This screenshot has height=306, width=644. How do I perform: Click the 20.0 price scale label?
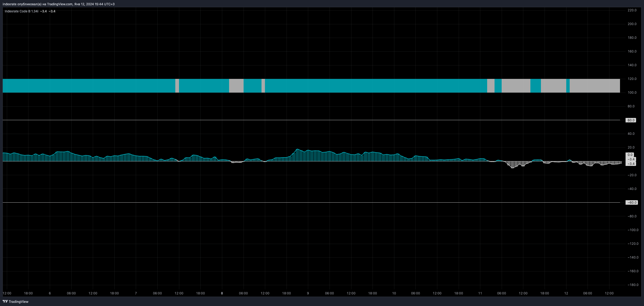click(x=631, y=147)
